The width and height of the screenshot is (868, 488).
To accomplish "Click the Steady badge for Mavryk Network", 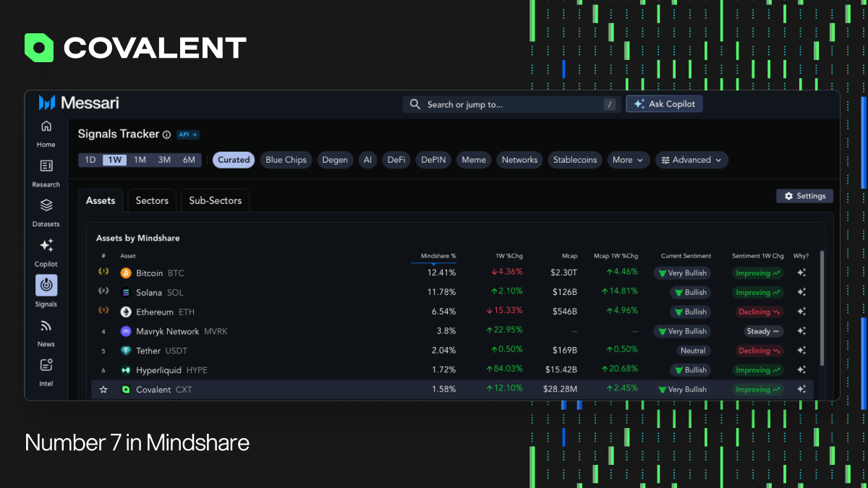I will point(764,331).
